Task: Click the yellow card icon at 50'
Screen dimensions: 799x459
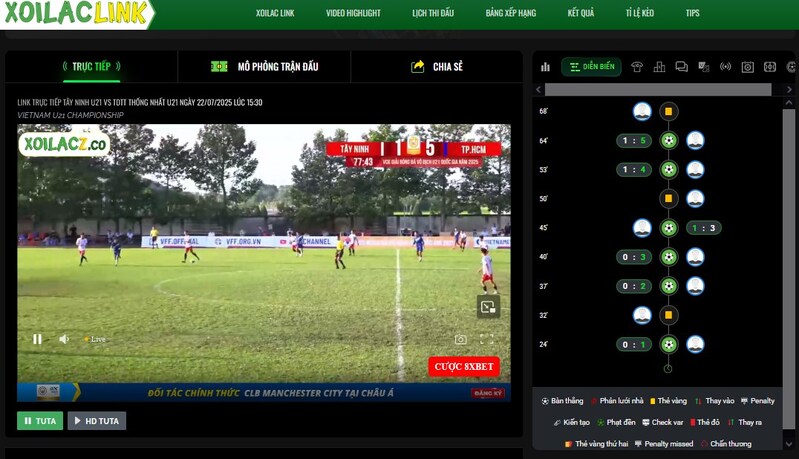Action: 669,198
